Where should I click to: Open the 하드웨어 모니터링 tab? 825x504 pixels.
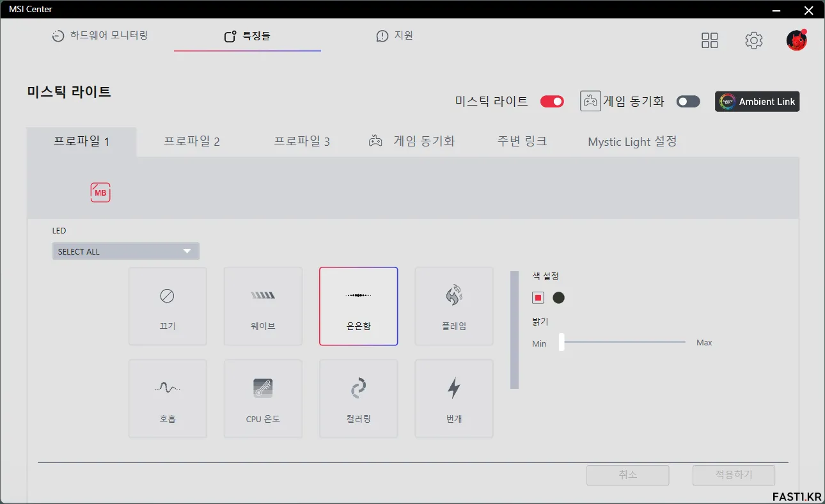click(100, 35)
